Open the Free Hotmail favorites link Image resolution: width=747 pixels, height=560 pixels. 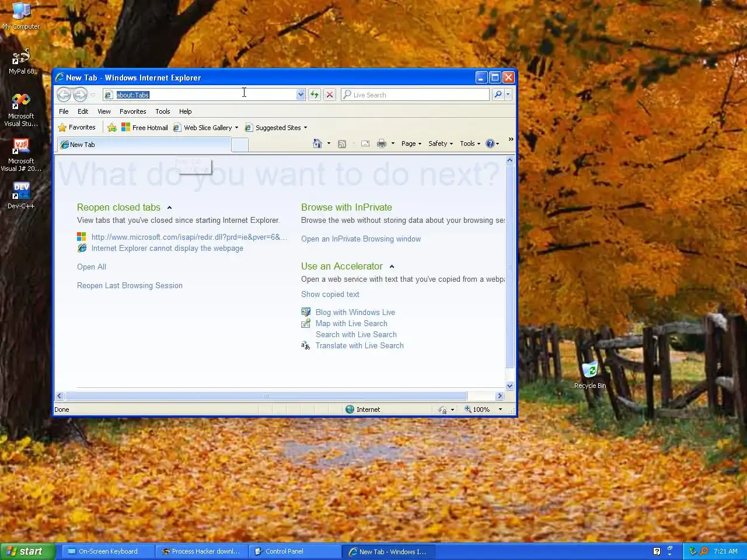[144, 127]
